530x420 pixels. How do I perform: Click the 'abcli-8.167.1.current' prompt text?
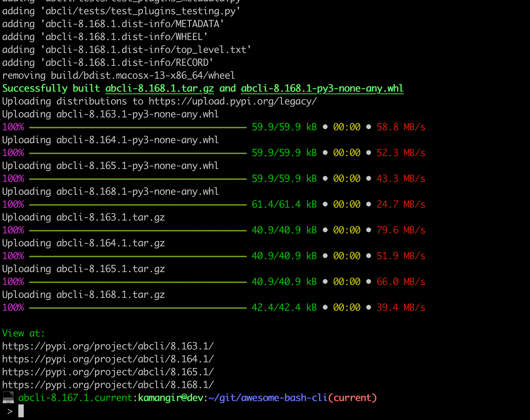click(75, 398)
